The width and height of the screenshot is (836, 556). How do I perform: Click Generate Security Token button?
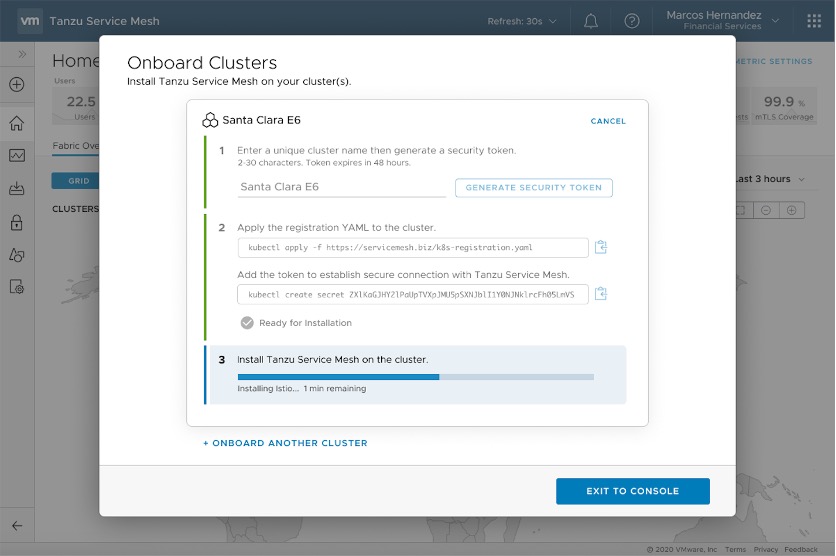(x=534, y=188)
